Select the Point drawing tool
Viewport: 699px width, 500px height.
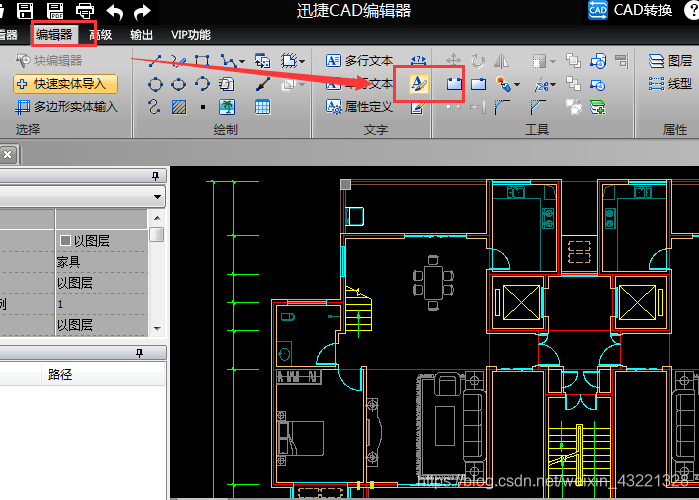click(203, 107)
